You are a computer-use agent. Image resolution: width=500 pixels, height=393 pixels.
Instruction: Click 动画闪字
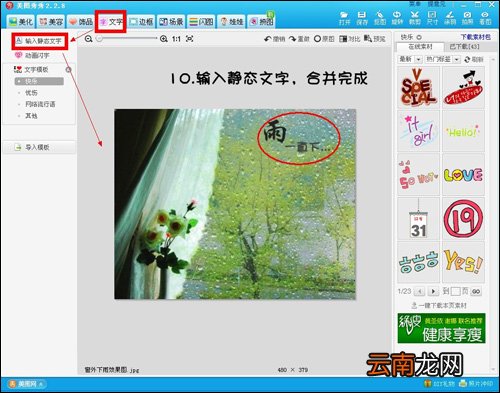[x=32, y=55]
